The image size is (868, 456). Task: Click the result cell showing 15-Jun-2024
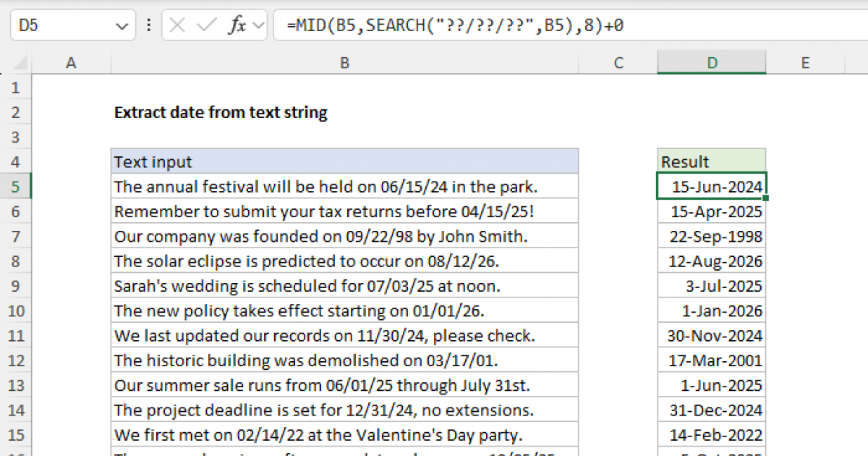(x=711, y=186)
